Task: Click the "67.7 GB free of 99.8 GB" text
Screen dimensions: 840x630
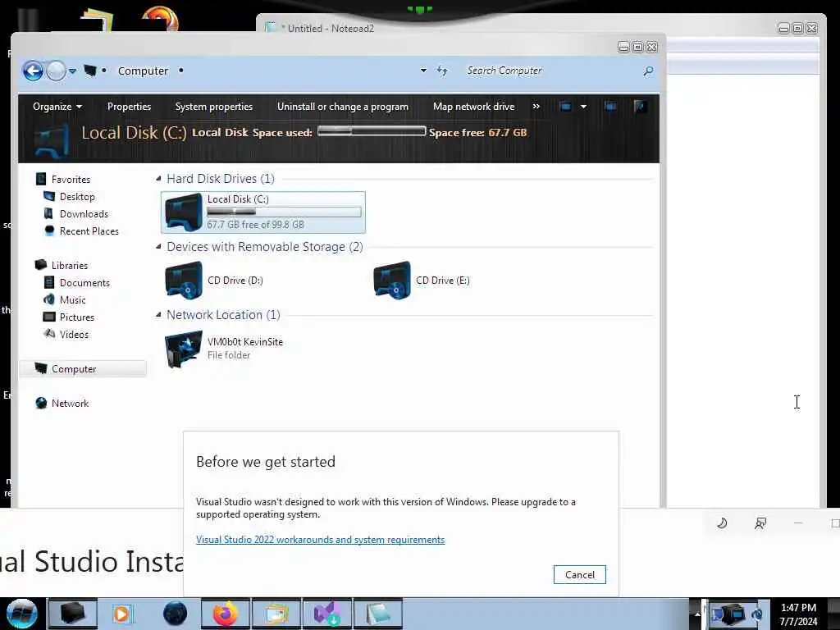Action: coord(256,225)
